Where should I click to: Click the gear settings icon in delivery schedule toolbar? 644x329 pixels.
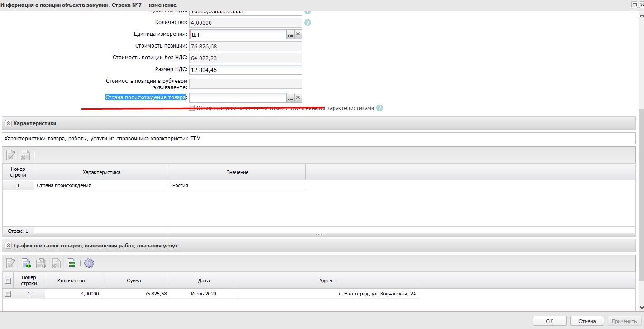click(89, 263)
